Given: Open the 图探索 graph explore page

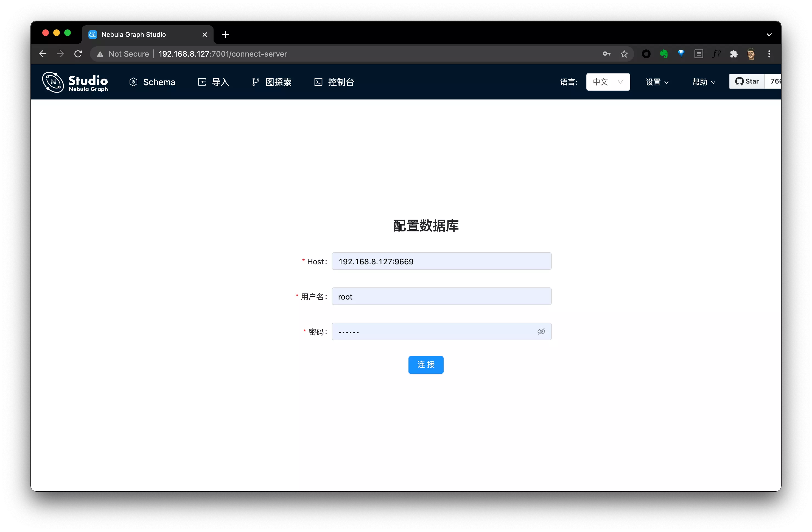Looking at the screenshot, I should tap(271, 82).
